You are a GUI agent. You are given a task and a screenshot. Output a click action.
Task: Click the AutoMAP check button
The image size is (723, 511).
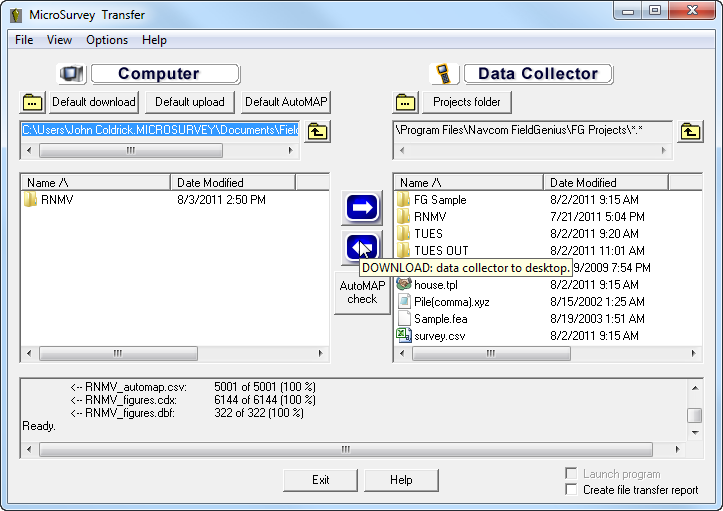click(x=362, y=293)
